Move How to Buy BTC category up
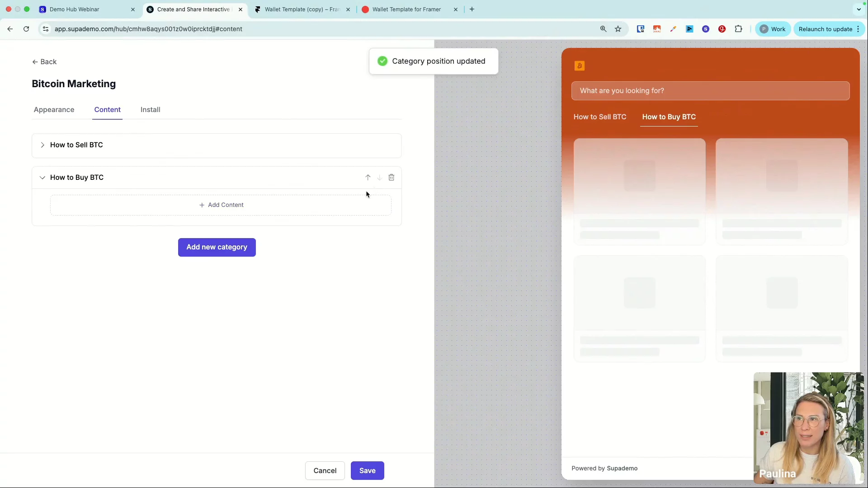 (x=368, y=178)
